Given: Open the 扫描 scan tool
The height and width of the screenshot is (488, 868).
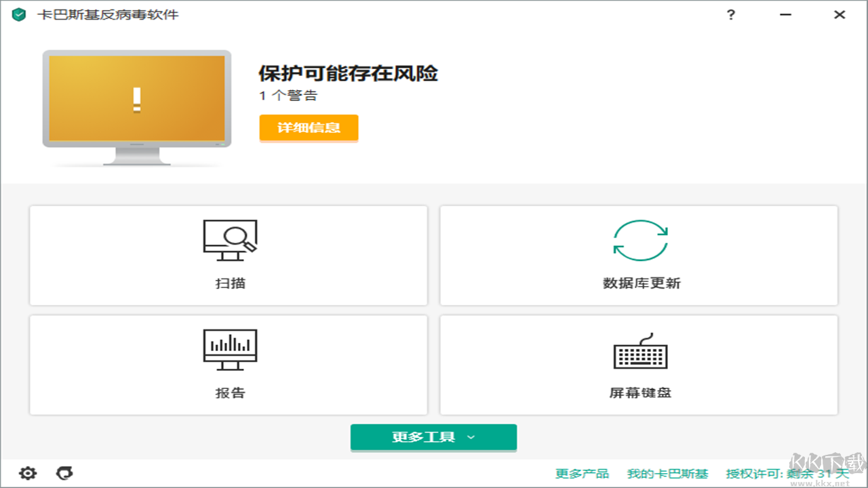Looking at the screenshot, I should pos(229,256).
